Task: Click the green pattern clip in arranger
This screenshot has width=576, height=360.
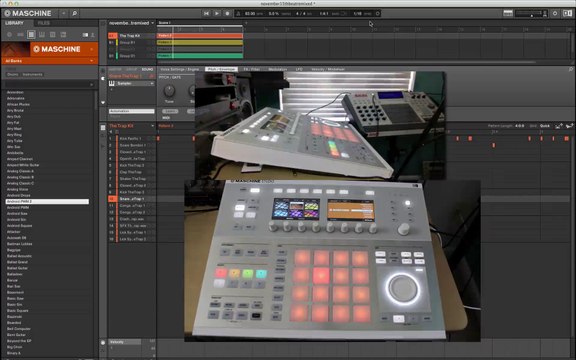Action: pyautogui.click(x=200, y=56)
